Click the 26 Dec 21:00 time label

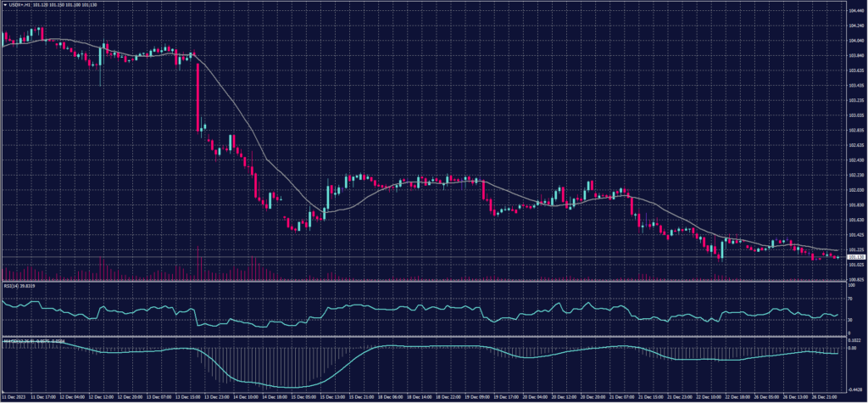(826, 396)
